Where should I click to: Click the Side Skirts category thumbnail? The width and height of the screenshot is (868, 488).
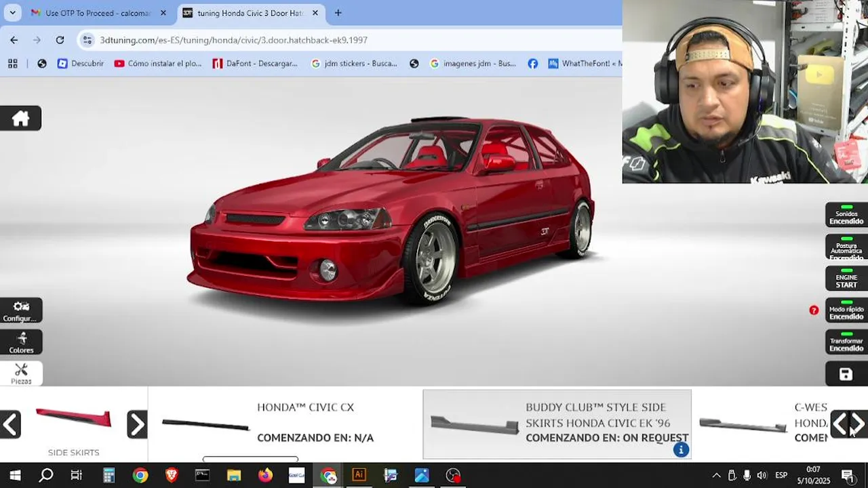click(73, 418)
